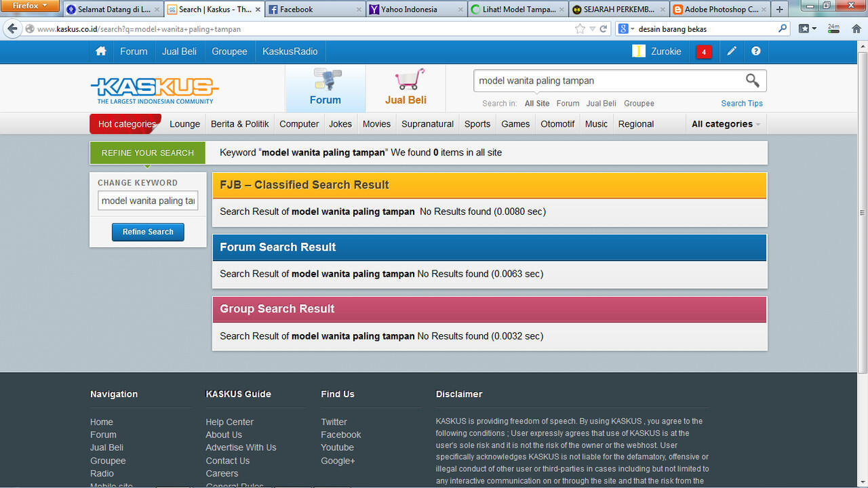
Task: Open the Search Tips link
Action: [x=742, y=104]
